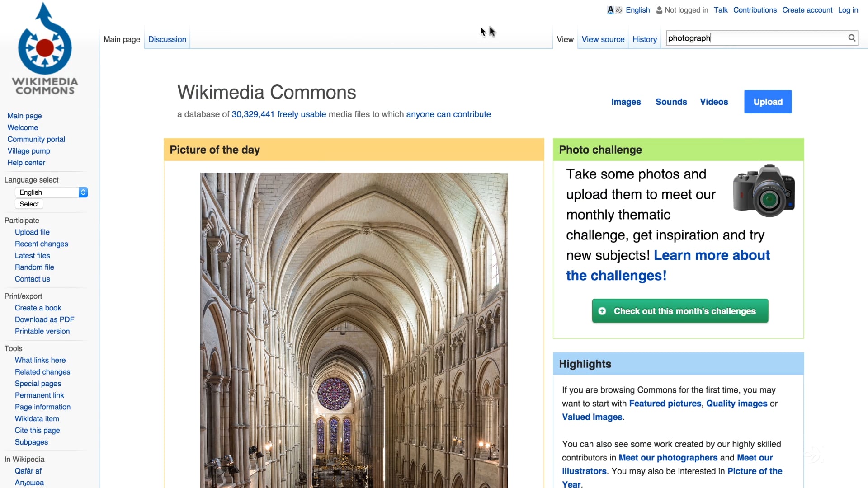Switch to the View source tab
Viewport: 868px width, 488px height.
click(x=603, y=39)
